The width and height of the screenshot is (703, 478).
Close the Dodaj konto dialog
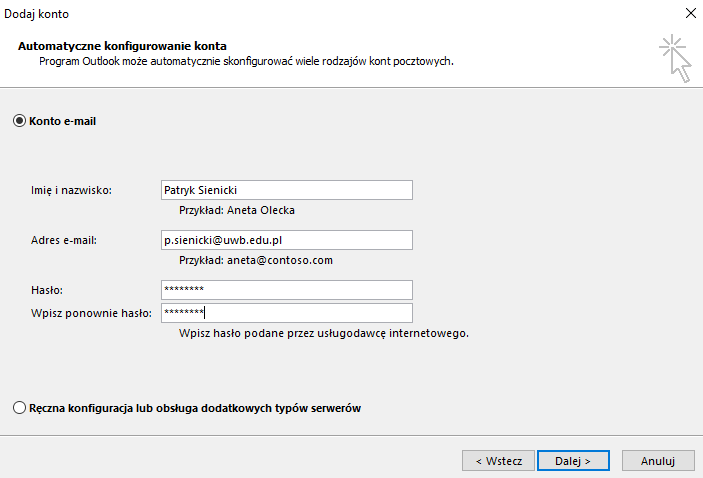tap(691, 13)
